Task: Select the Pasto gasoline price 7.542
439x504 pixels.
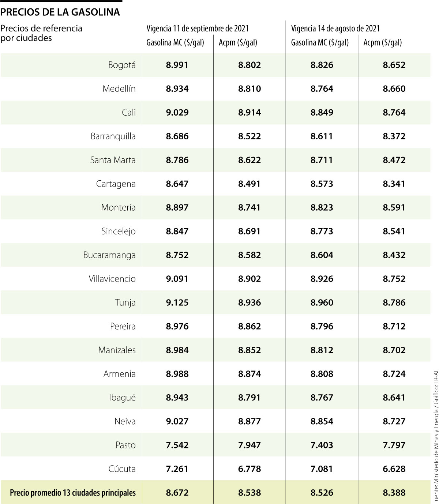Action: [x=177, y=445]
